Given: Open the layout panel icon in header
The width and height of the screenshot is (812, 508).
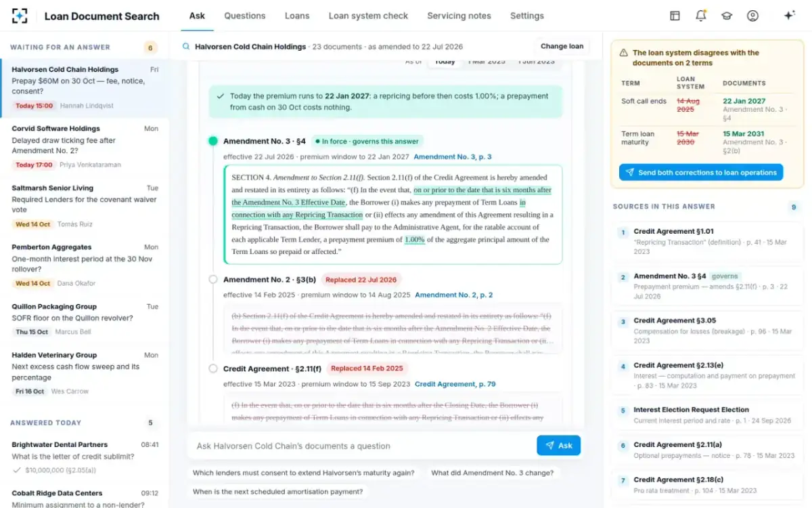Looking at the screenshot, I should pos(675,16).
